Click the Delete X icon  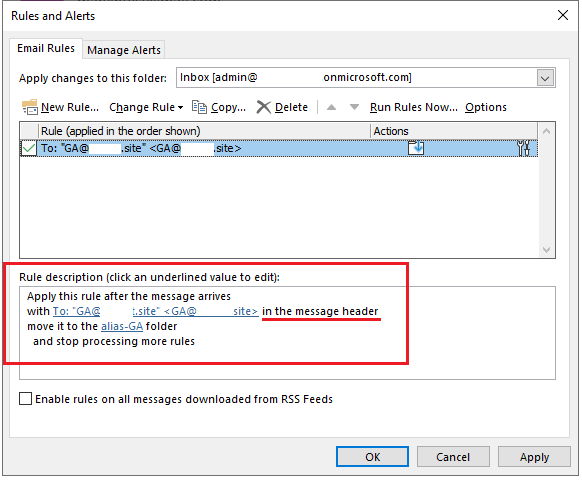tap(264, 107)
